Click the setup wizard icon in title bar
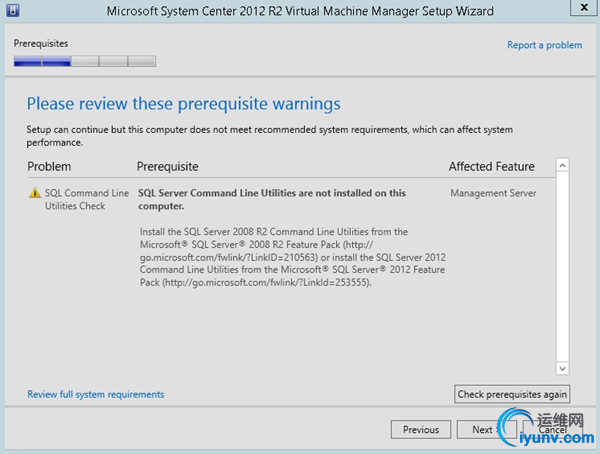 pyautogui.click(x=13, y=10)
